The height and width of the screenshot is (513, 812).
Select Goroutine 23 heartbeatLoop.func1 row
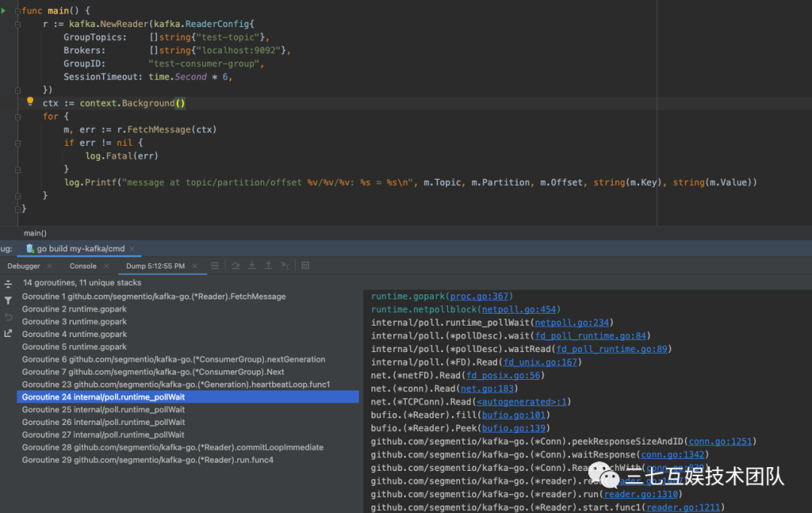point(188,384)
